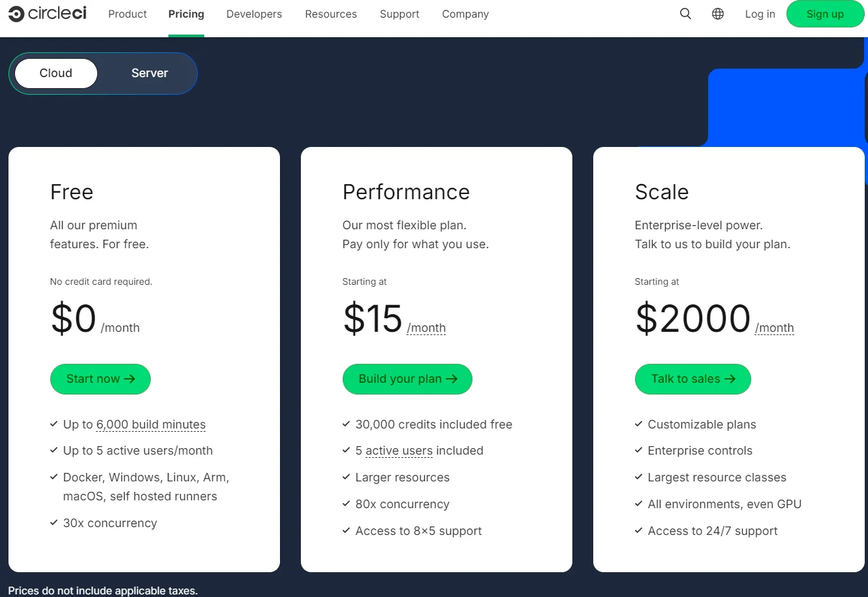Image resolution: width=868 pixels, height=597 pixels.
Task: Click 'Up to 5 active users/month' item
Action: (x=138, y=451)
